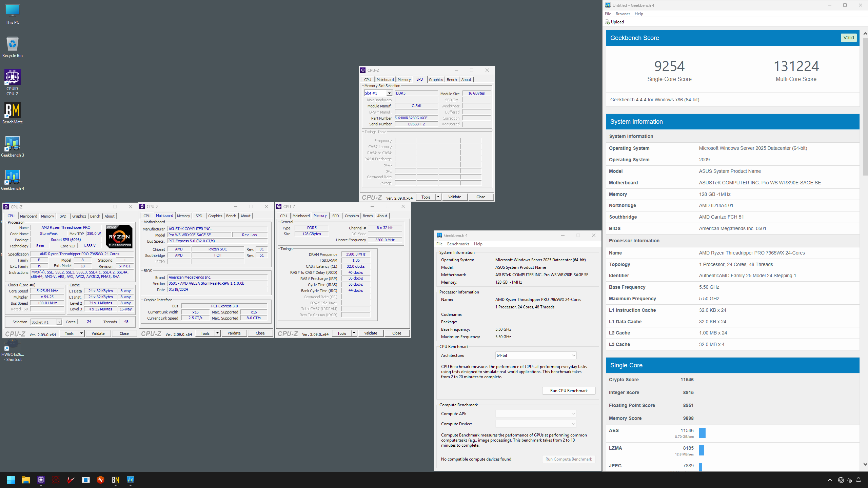
Task: Open Benchmarks menu in Geekbench 4 window
Action: (458, 244)
